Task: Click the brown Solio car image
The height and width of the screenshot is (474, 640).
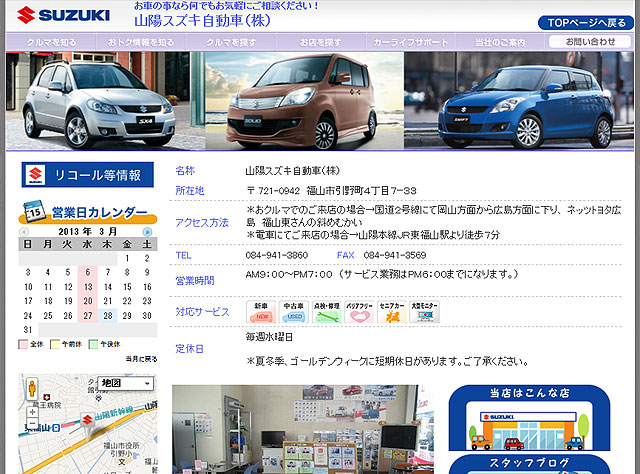Action: [304, 101]
